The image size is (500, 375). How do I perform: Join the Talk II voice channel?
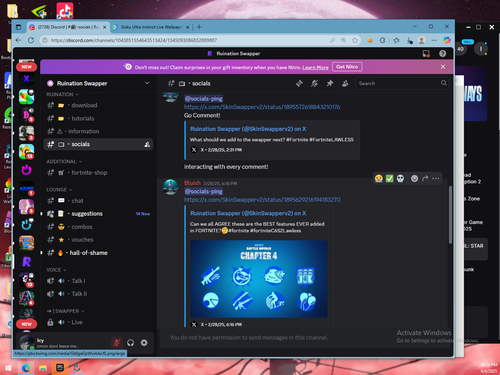(98, 294)
